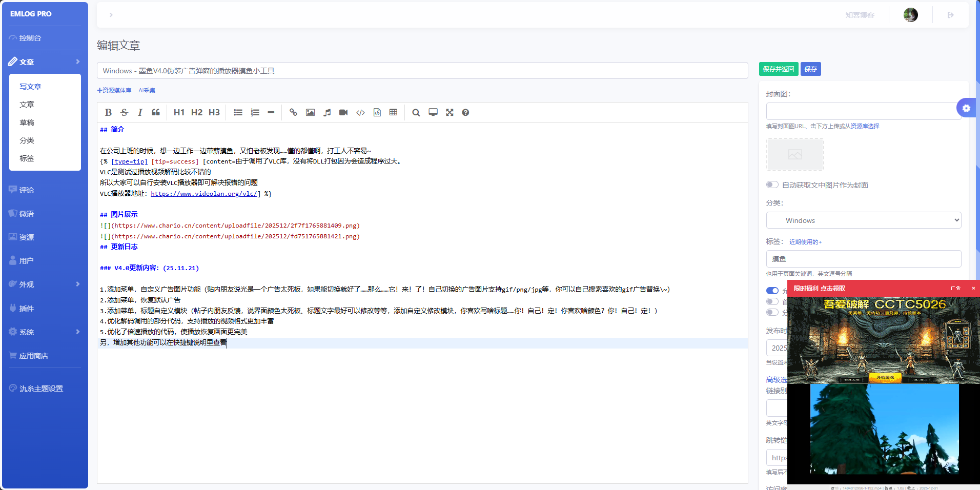Viewport: 980px width, 490px height.
Task: Open the Windows category dropdown
Action: [863, 220]
